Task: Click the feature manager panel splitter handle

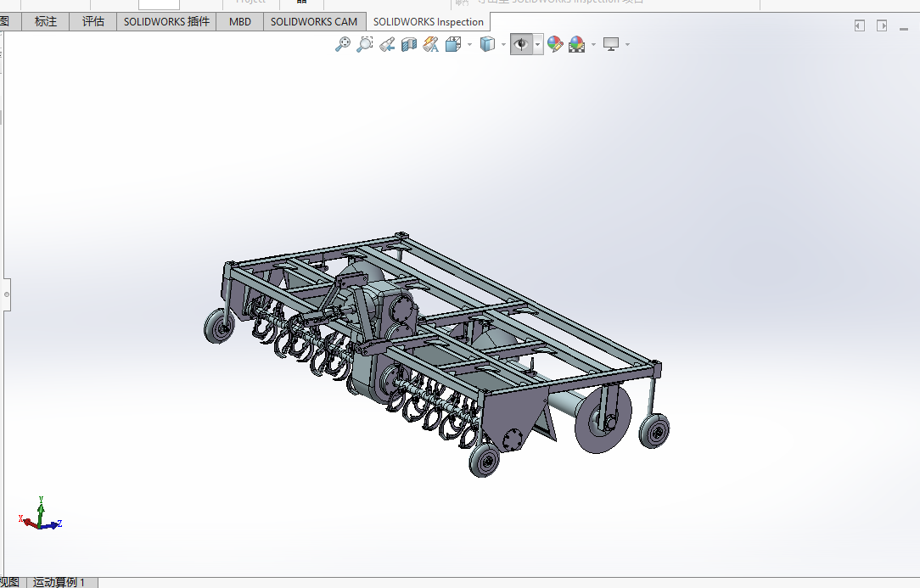Action: click(x=7, y=294)
